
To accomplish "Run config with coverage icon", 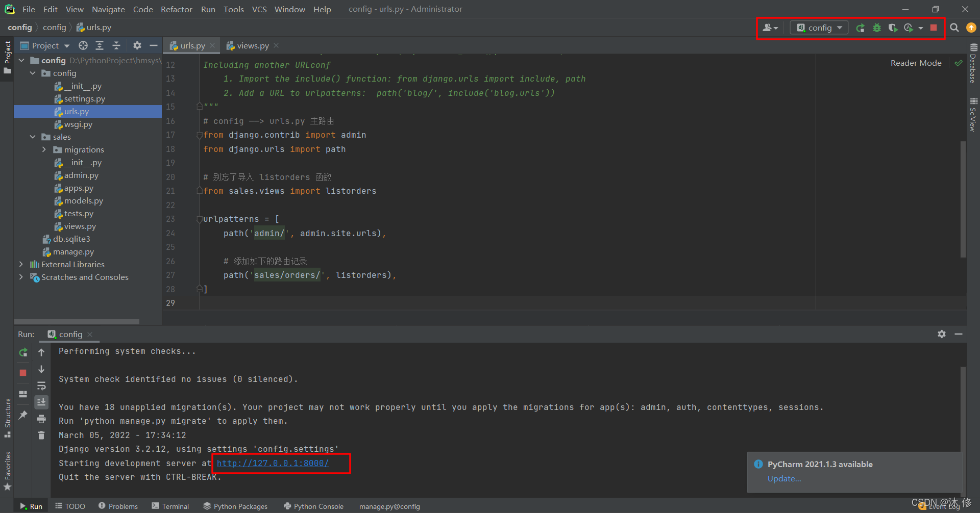I will point(893,28).
